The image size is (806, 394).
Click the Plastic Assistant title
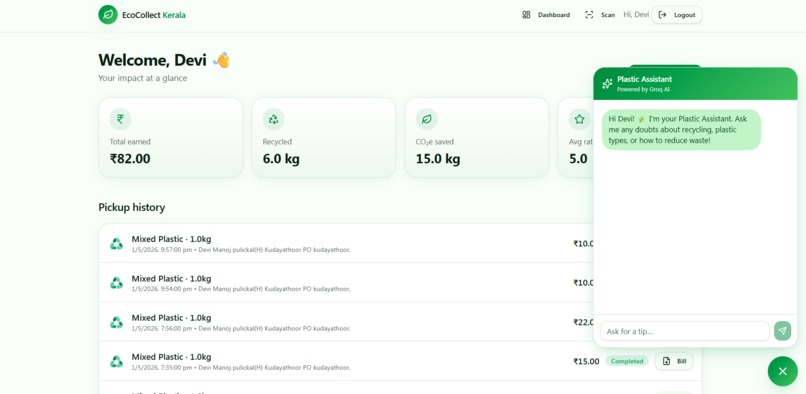tap(645, 79)
